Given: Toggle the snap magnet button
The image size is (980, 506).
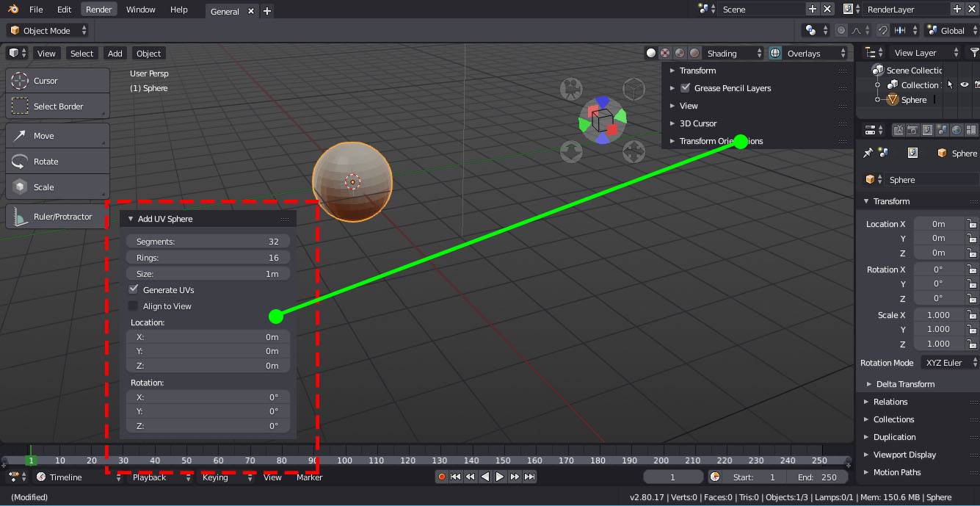Looking at the screenshot, I should [x=883, y=30].
